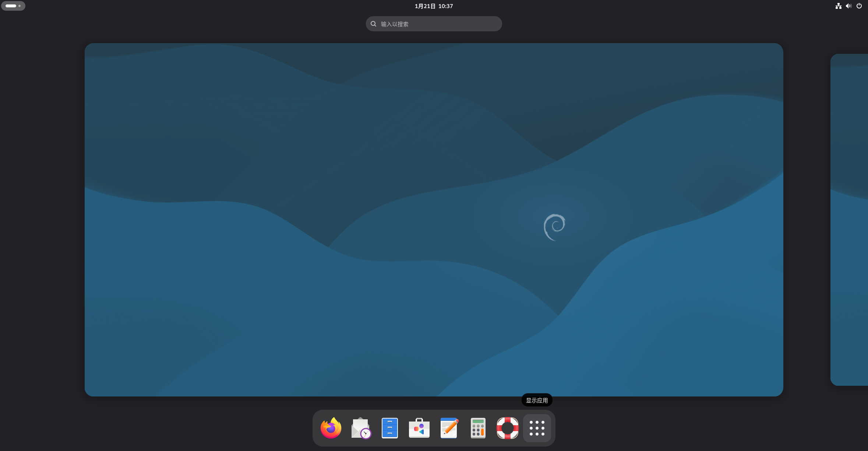Click the volume speaker icon
Screen dimensions: 868x451
point(848,6)
